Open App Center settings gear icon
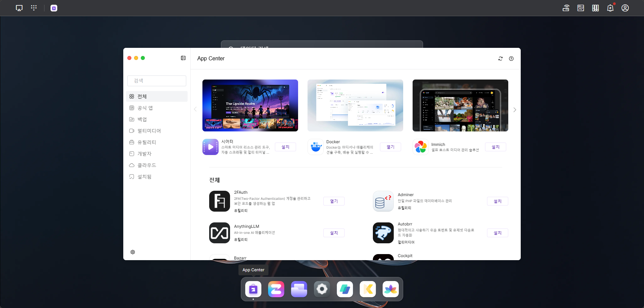Screen dimensions: 644x308 133,252
